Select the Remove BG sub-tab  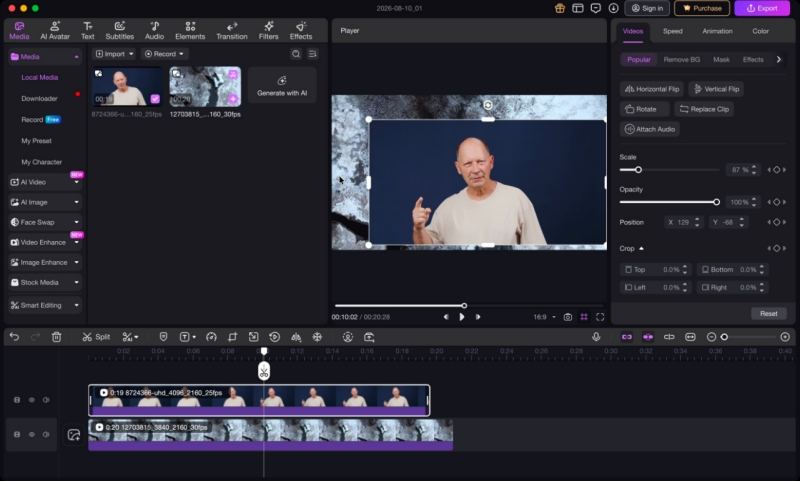[682, 60]
